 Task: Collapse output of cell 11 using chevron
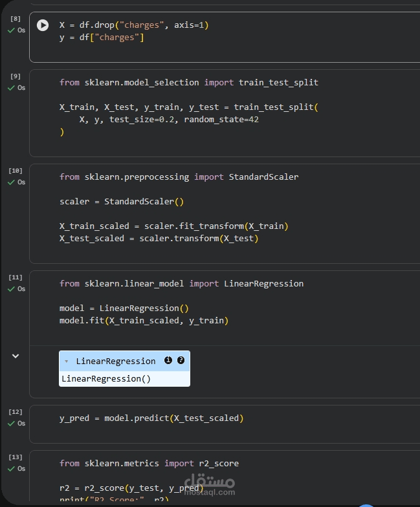tap(16, 356)
